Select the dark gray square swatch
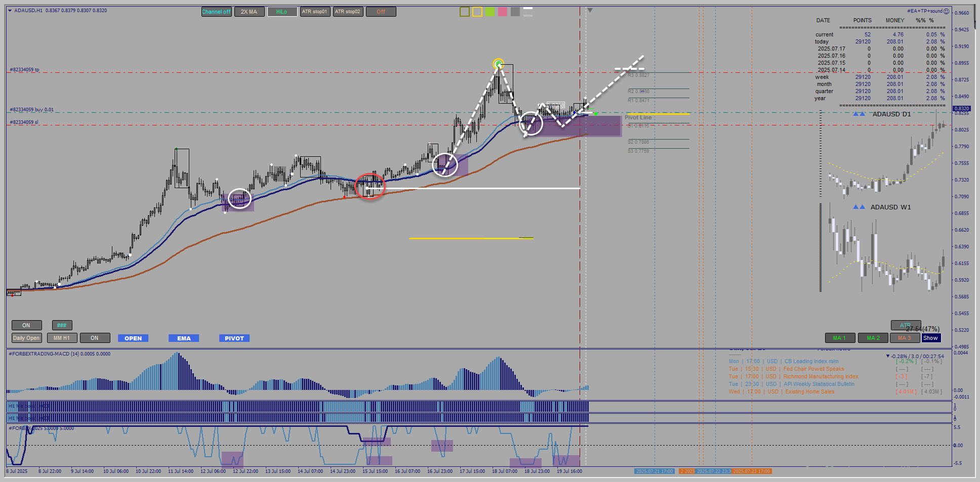 click(515, 12)
